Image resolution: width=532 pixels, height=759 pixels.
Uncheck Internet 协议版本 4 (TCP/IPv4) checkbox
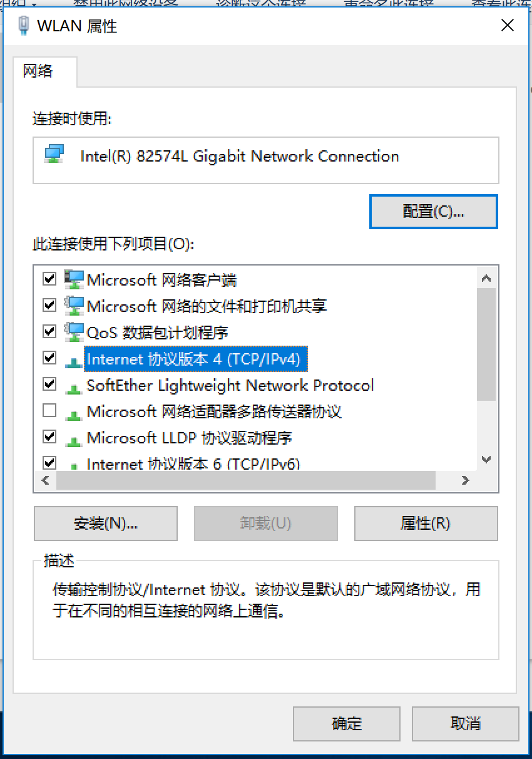point(49,358)
